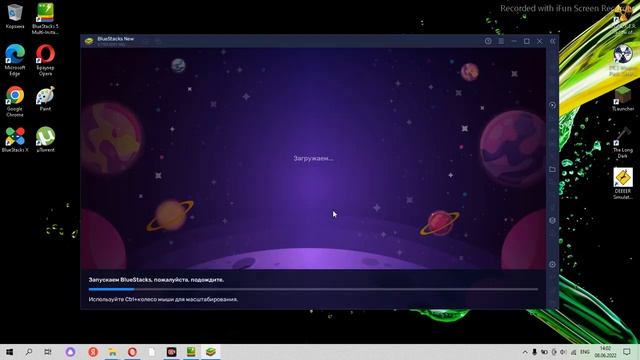Maximize the BlueStacks window
Image resolution: width=640 pixels, height=360 pixels.
coord(527,41)
